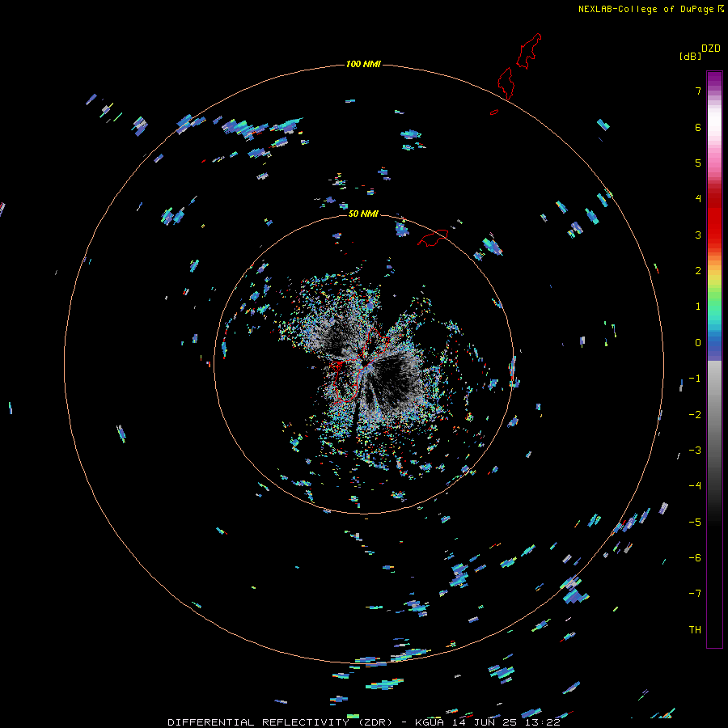728x728 pixels.
Task: Click the purple top of the color bar
Action: (x=714, y=80)
